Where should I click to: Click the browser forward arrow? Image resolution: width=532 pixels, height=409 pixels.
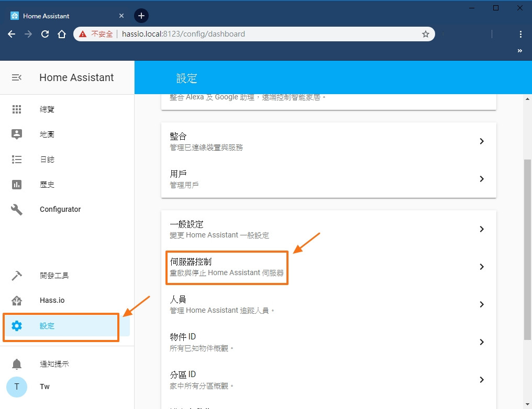pos(28,34)
